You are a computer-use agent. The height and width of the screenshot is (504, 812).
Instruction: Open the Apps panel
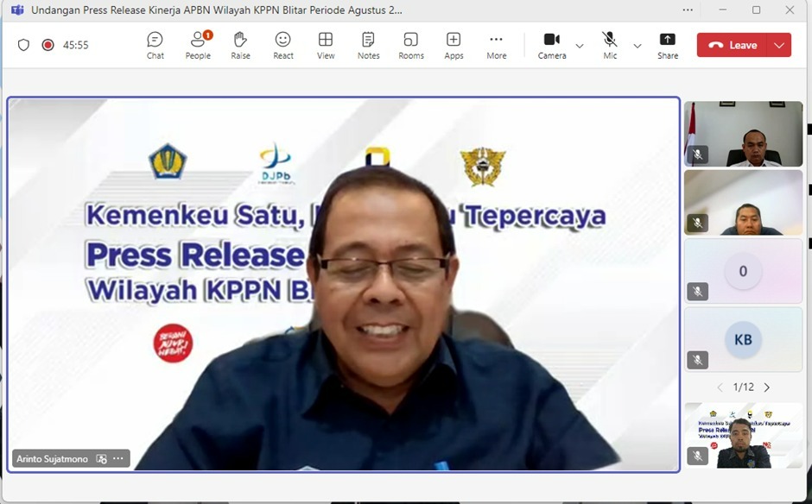454,45
